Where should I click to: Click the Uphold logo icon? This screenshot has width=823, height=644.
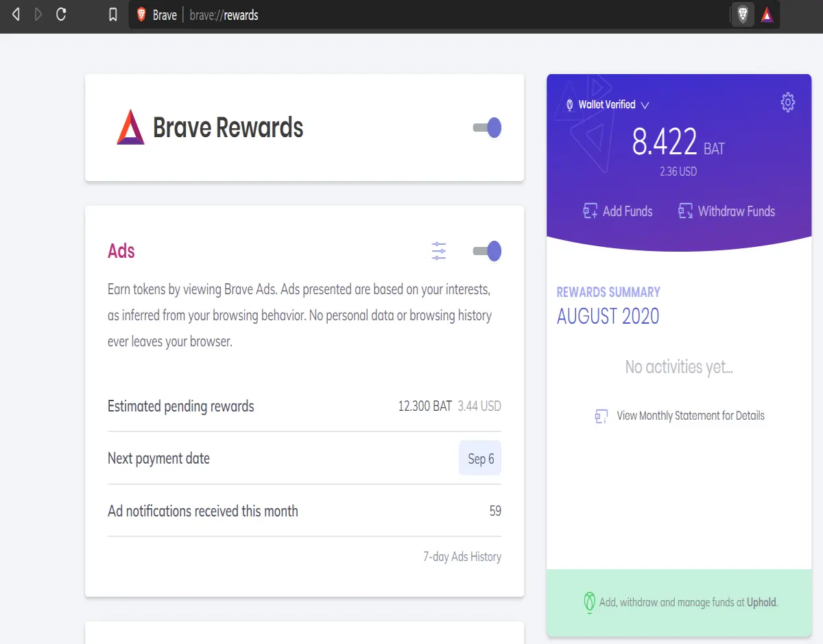(588, 603)
